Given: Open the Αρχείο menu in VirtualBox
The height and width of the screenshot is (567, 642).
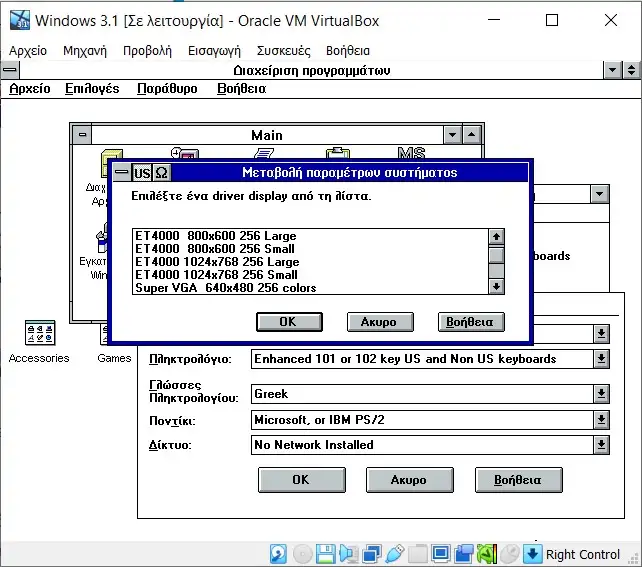Looking at the screenshot, I should [28, 51].
